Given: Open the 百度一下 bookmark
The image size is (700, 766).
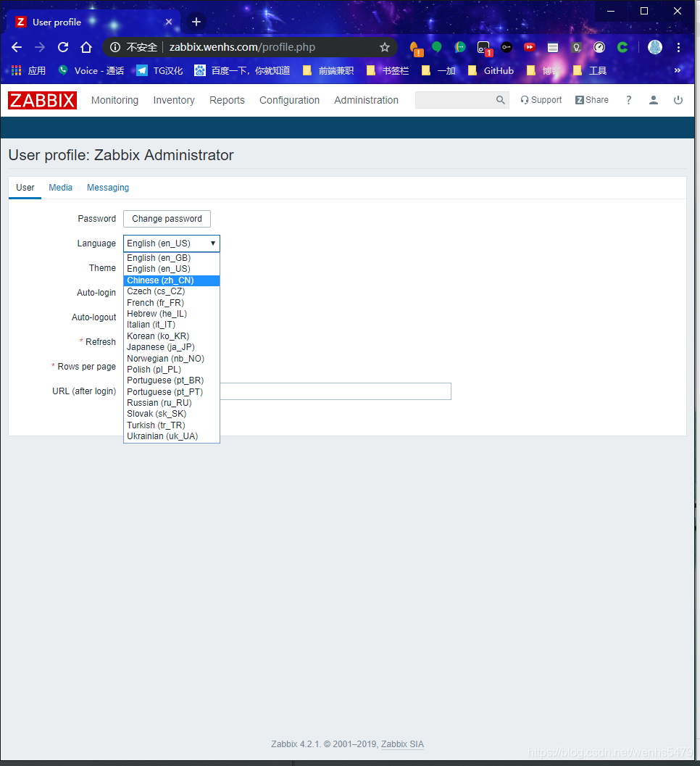Looking at the screenshot, I should point(242,71).
